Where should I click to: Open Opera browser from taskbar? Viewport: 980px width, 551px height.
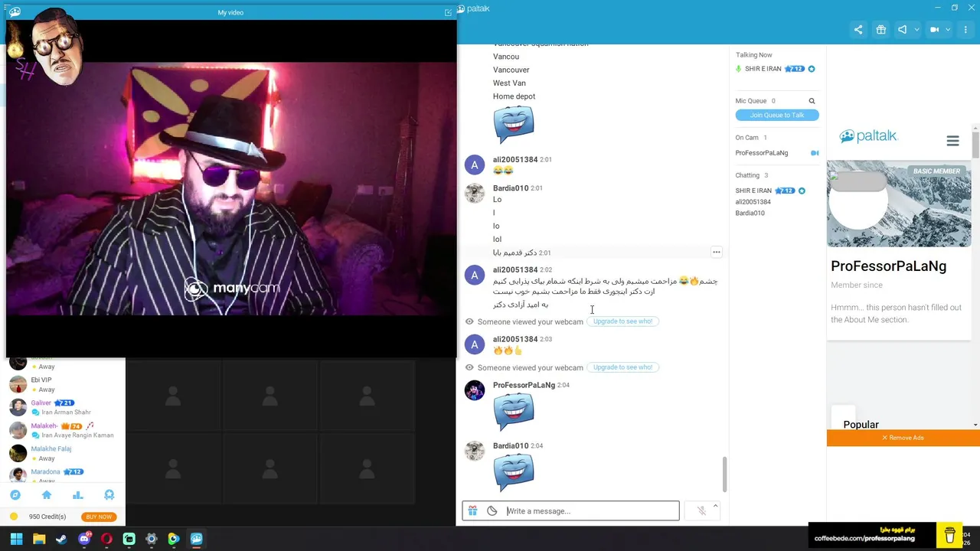point(106,539)
